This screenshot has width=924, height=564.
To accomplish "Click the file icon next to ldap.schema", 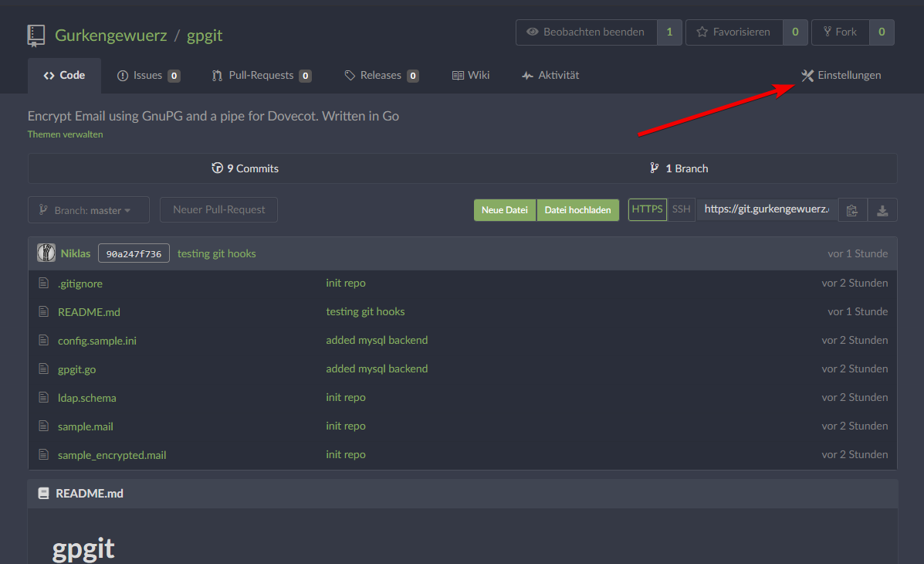I will tap(44, 398).
